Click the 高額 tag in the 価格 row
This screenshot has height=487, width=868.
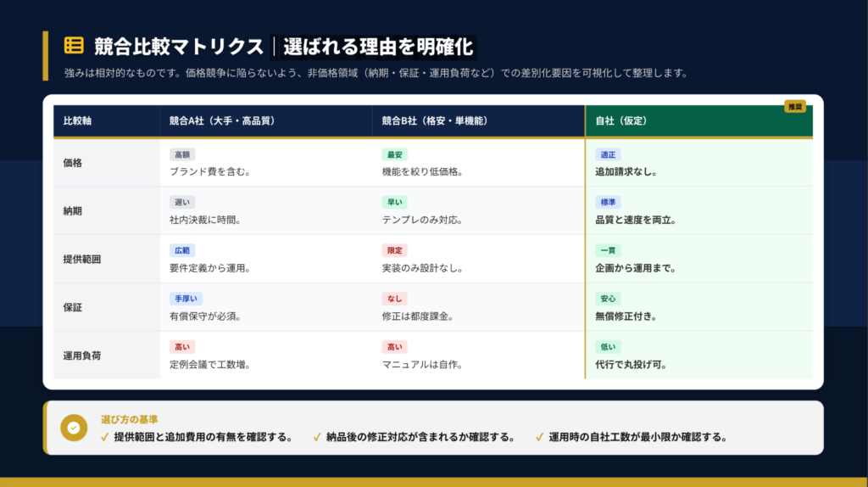(182, 154)
